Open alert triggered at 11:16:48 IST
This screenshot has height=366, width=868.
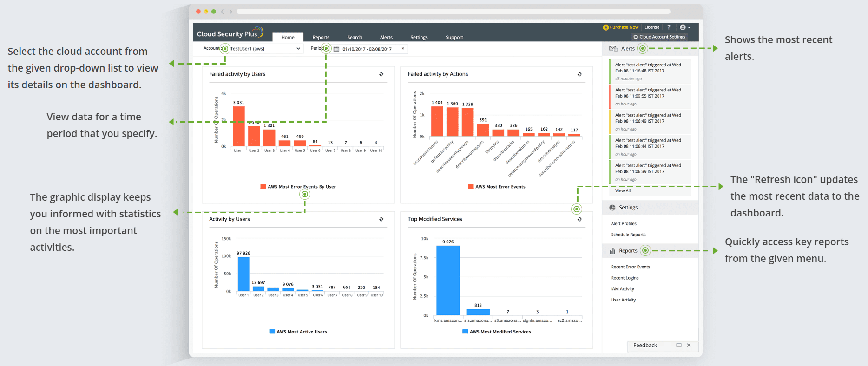pyautogui.click(x=650, y=71)
